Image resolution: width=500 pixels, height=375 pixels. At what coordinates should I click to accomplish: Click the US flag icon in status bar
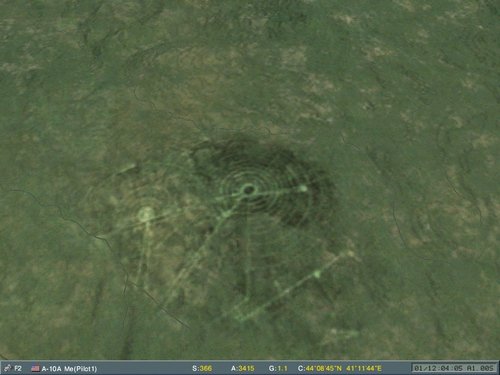35,368
